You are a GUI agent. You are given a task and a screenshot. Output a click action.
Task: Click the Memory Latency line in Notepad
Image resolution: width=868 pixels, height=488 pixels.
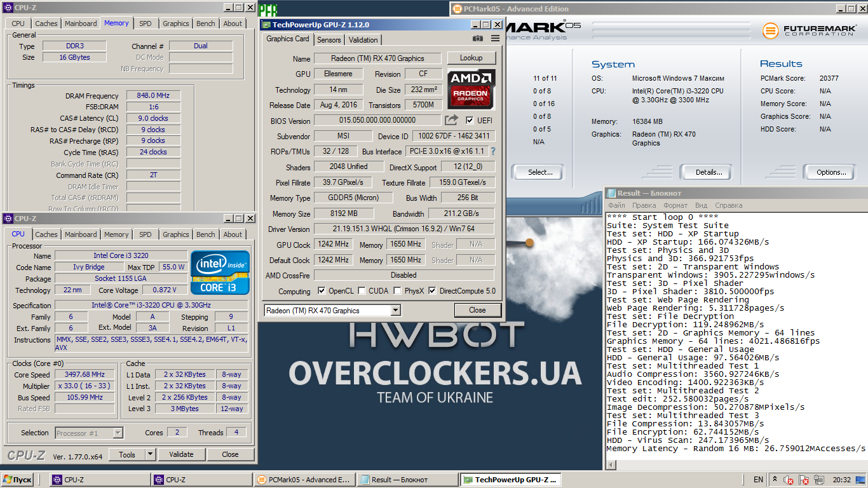(x=736, y=449)
